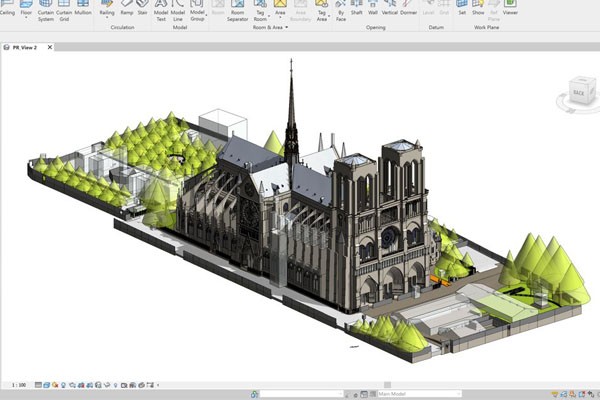600x400 pixels.
Task: Choose the Tag Room tool
Action: pos(260,11)
